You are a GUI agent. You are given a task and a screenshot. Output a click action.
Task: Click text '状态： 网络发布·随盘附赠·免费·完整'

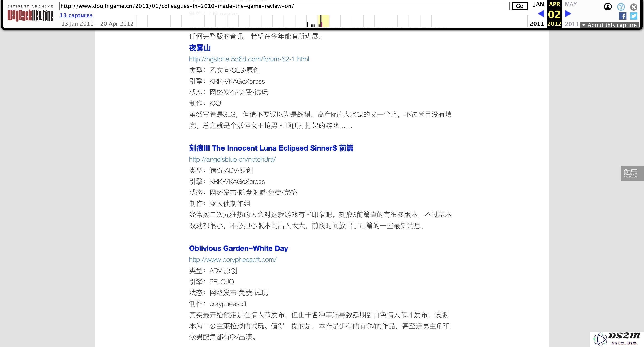coord(243,193)
